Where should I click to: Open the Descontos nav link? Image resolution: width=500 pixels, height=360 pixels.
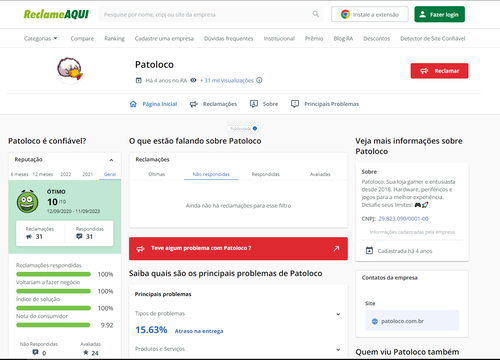click(377, 39)
